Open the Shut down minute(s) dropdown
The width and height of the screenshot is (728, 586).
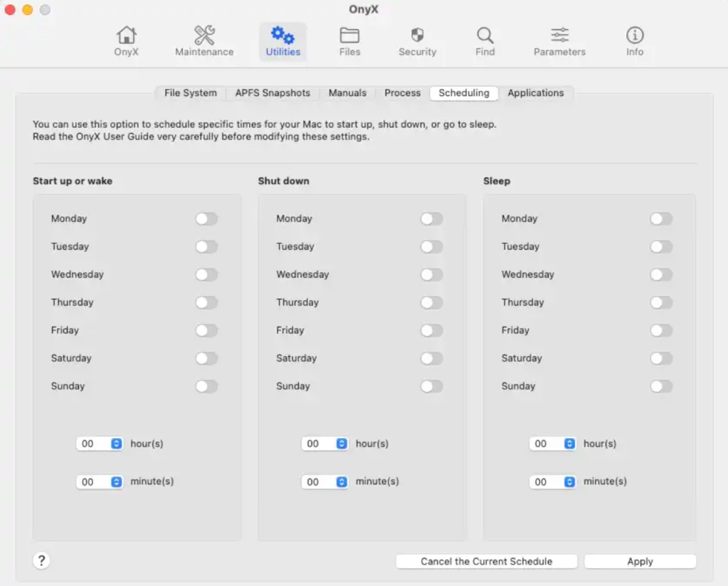pyautogui.click(x=326, y=481)
